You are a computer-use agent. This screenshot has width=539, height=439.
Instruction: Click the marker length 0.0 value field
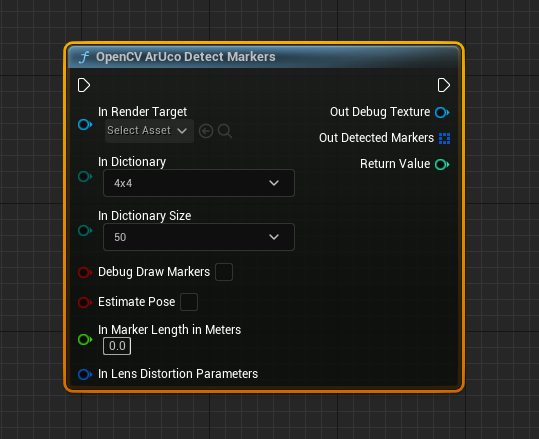click(x=117, y=346)
